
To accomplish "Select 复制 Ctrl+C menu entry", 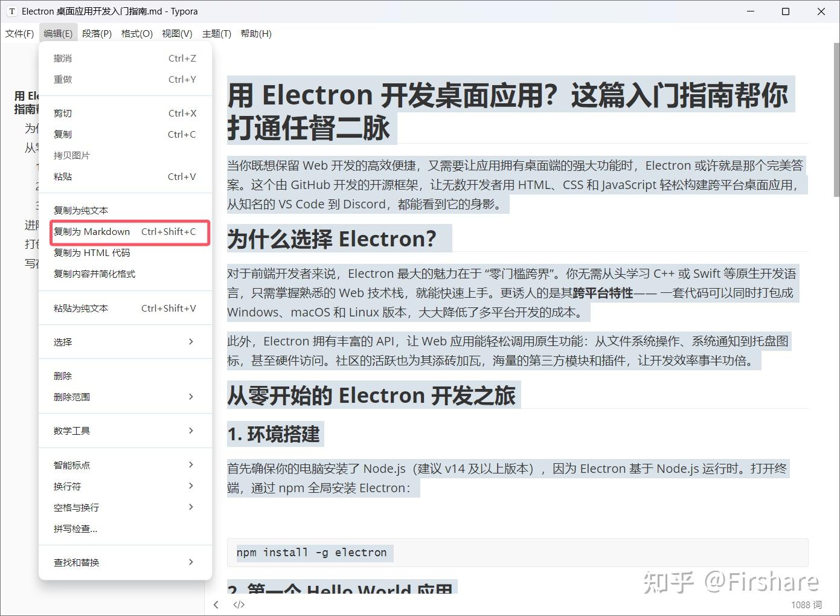I will coord(125,135).
